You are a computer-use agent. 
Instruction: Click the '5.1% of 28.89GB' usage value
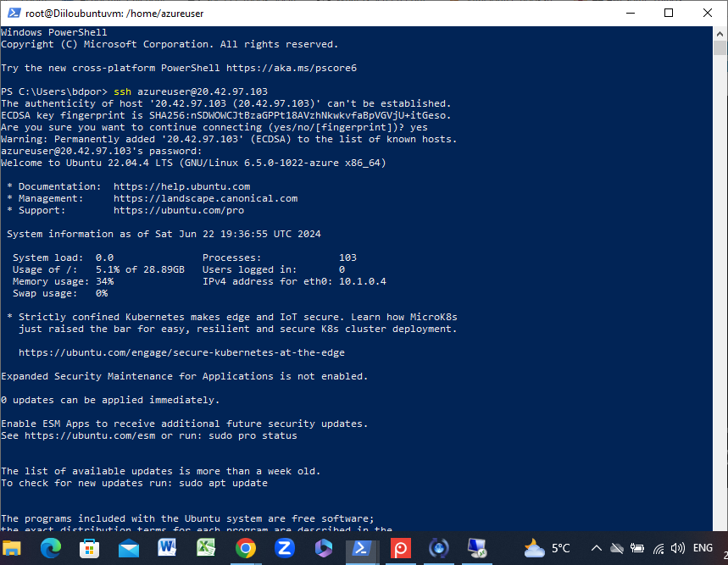tap(140, 270)
